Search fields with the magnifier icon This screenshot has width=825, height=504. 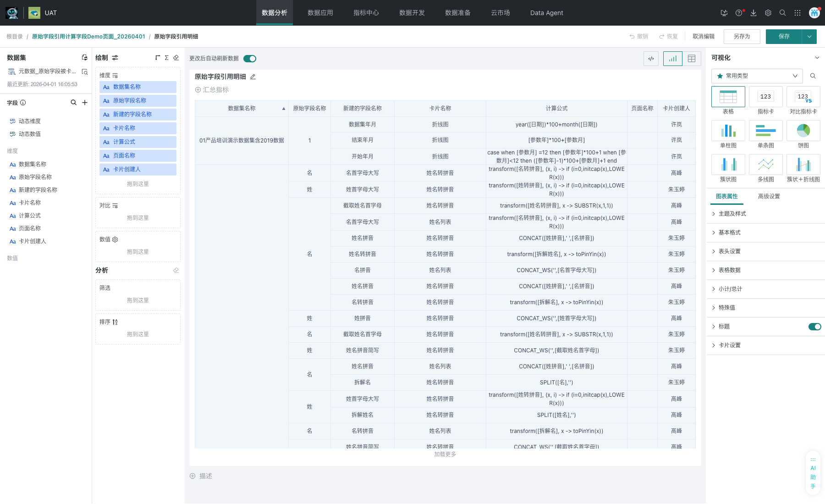[x=73, y=103]
